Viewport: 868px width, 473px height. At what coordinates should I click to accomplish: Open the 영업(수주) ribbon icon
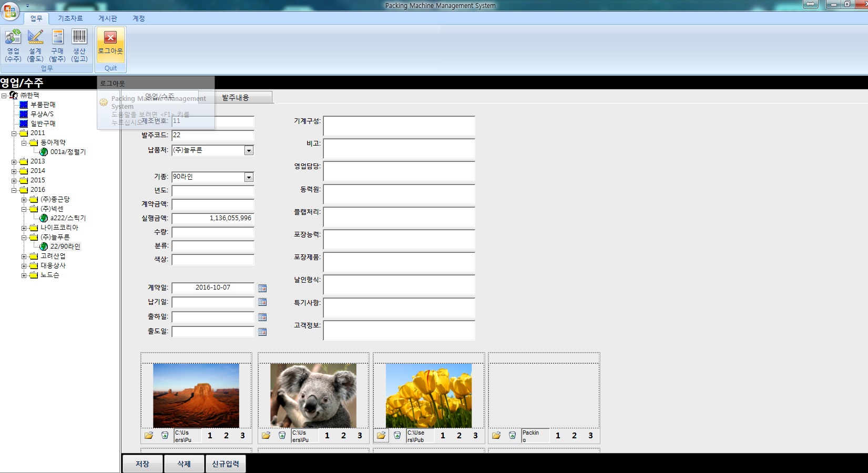13,46
